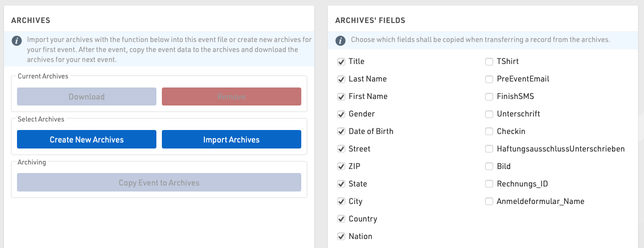This screenshot has width=644, height=248.
Task: Check the PreEventEmail checkbox
Action: coord(489,79)
